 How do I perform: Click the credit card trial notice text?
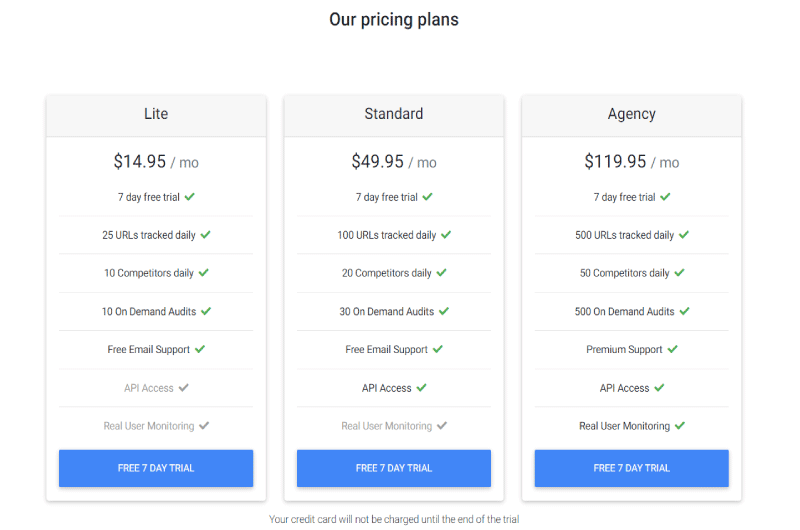[394, 519]
